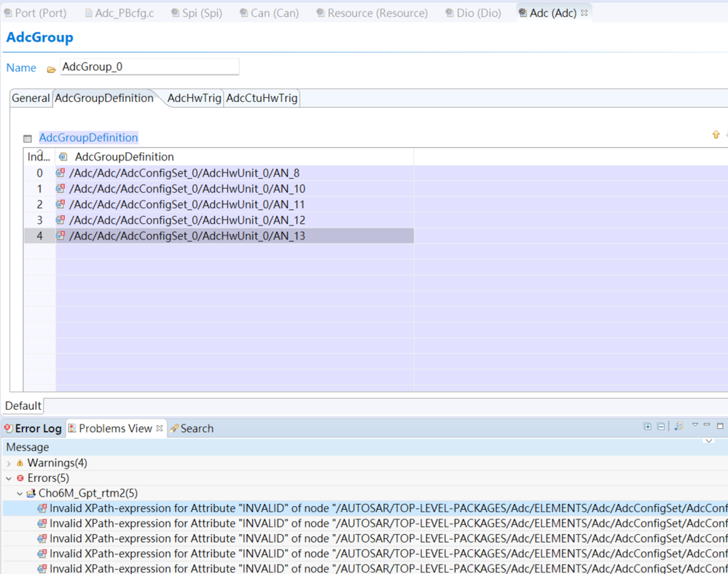The image size is (728, 574).
Task: Select the Problems View tab
Action: (x=115, y=429)
